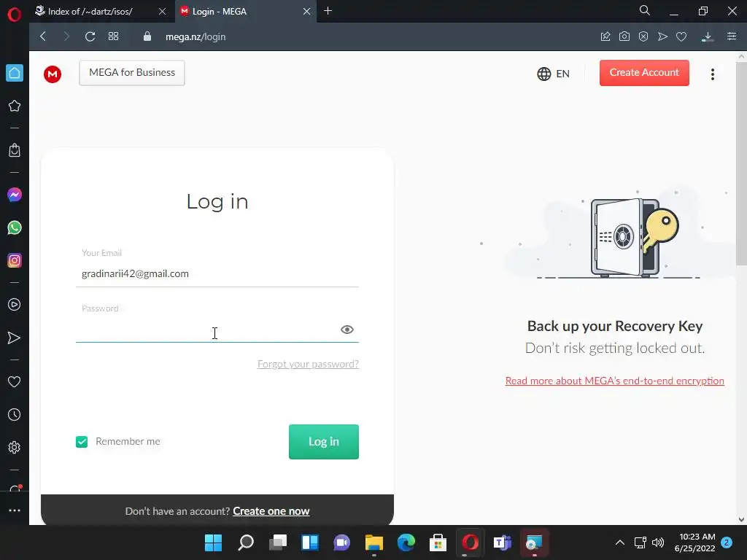Open the player icon in the sidebar
The image size is (747, 560).
coord(15,305)
